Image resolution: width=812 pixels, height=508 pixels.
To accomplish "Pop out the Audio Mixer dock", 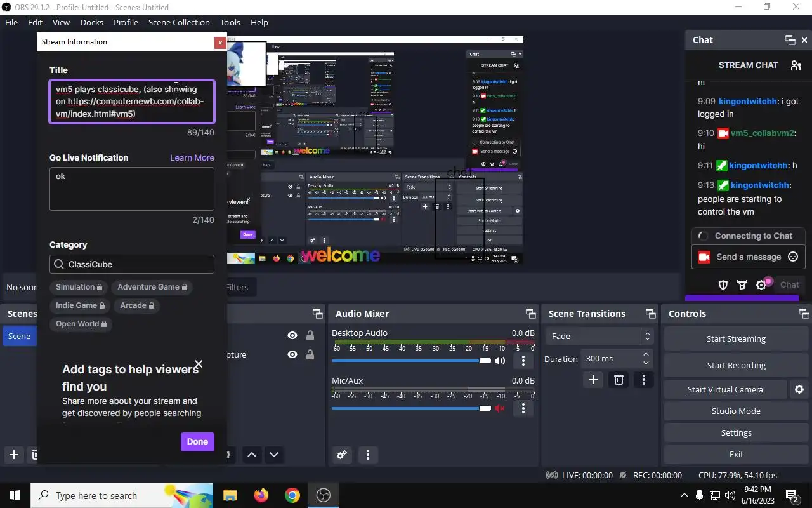I will [530, 314].
